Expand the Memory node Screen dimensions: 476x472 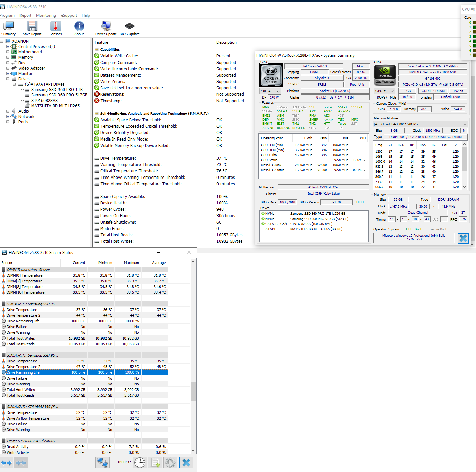click(8, 57)
